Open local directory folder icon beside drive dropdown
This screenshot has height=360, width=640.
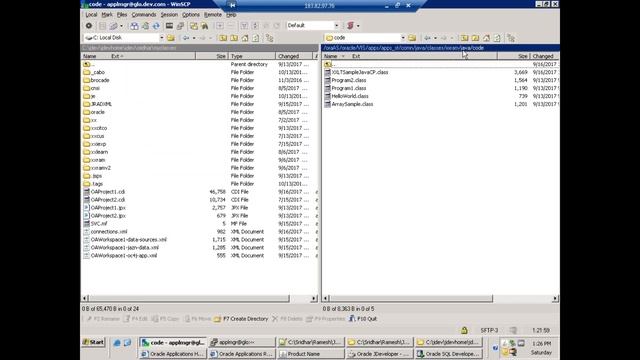[x=171, y=38]
